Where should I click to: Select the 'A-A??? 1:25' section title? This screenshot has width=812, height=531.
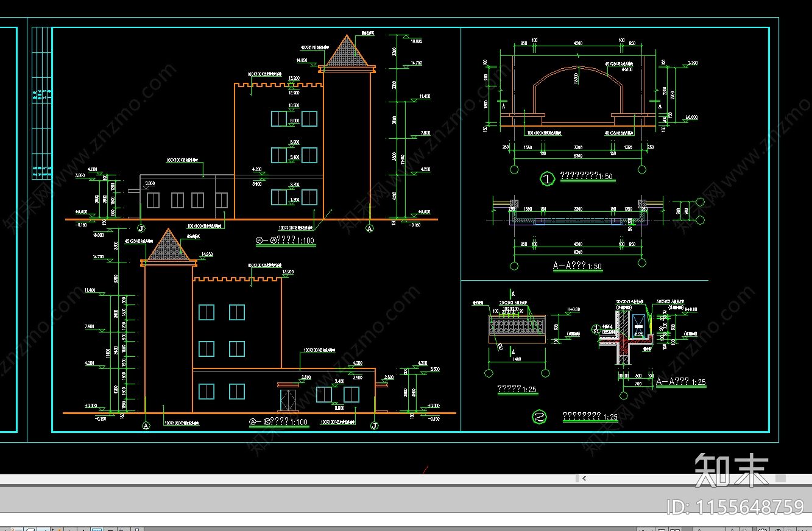(680, 382)
